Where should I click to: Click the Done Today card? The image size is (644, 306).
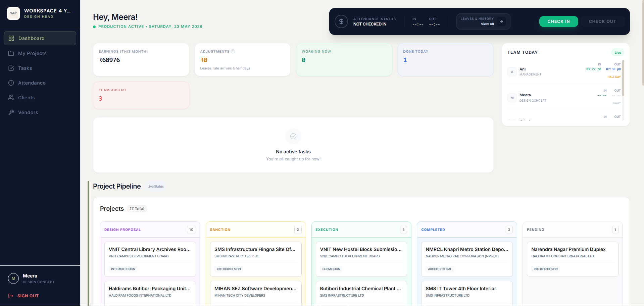(445, 60)
